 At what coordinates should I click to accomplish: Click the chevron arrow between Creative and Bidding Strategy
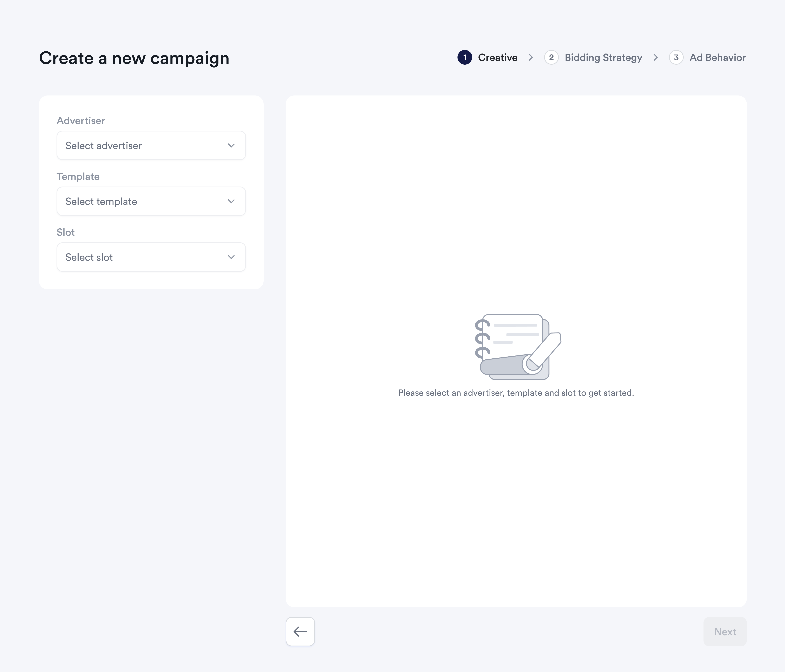click(530, 57)
